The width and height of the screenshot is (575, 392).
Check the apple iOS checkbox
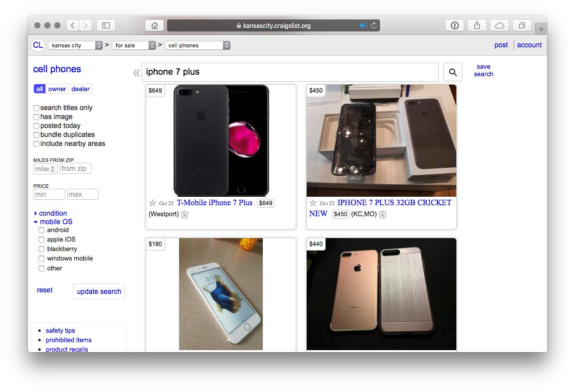[41, 239]
